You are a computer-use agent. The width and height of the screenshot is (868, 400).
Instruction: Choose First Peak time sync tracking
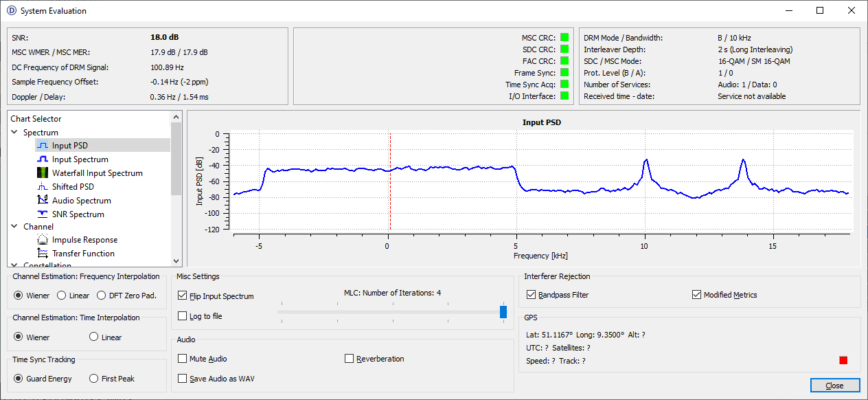click(94, 379)
